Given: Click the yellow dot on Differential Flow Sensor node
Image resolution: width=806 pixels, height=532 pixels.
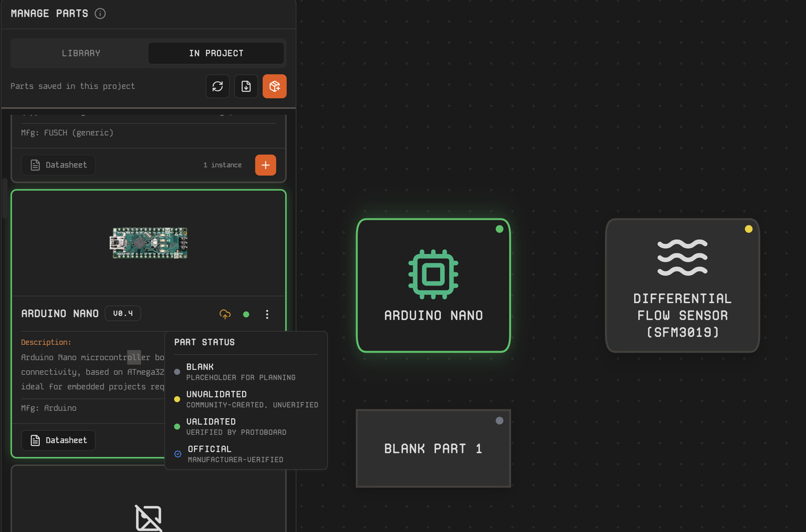Looking at the screenshot, I should [749, 229].
